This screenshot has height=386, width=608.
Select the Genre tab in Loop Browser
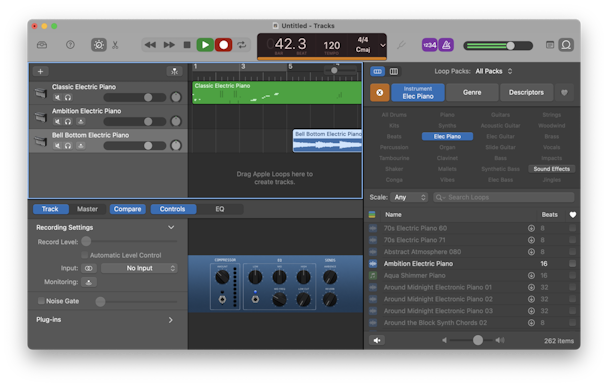click(x=472, y=93)
